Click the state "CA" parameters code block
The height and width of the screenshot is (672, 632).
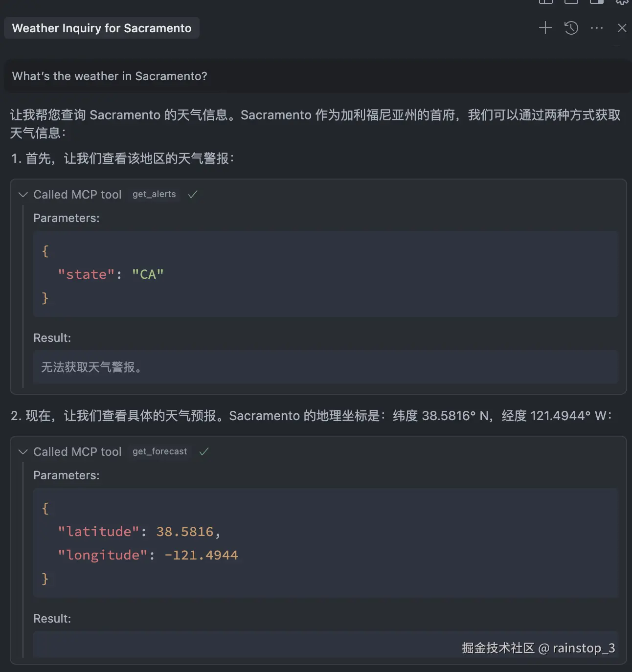pyautogui.click(x=325, y=274)
